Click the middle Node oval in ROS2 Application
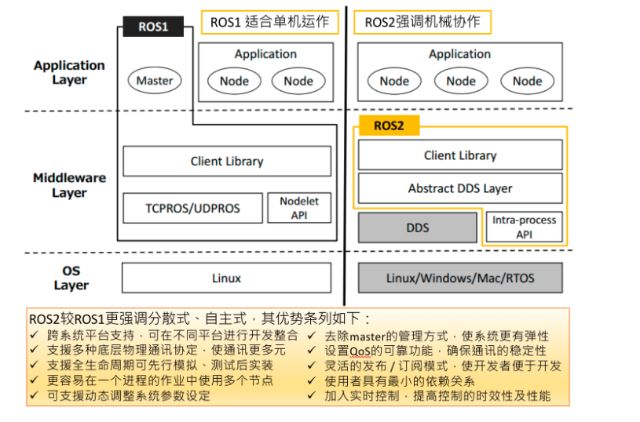 pos(460,81)
